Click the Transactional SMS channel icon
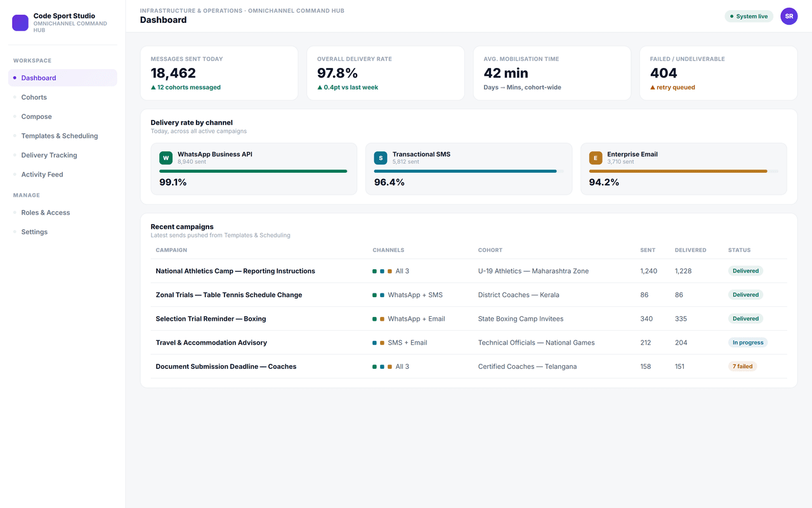This screenshot has width=812, height=508. [x=381, y=158]
